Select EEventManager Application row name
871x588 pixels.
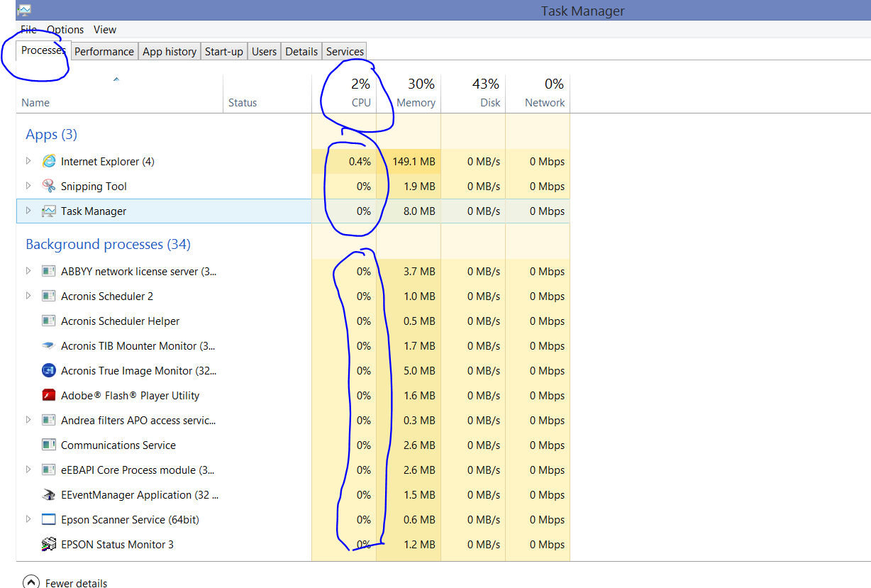coord(140,494)
